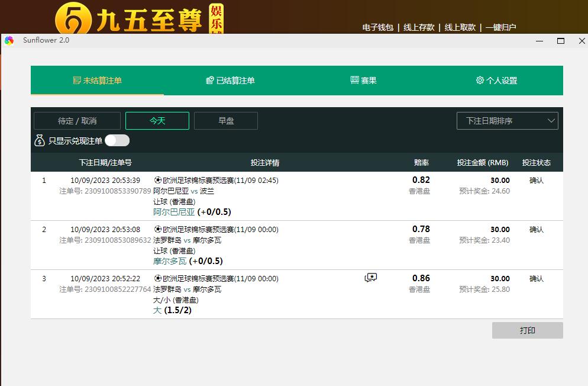The height and width of the screenshot is (386, 588).
Task: Open the 电子钱包 link
Action: 377,27
